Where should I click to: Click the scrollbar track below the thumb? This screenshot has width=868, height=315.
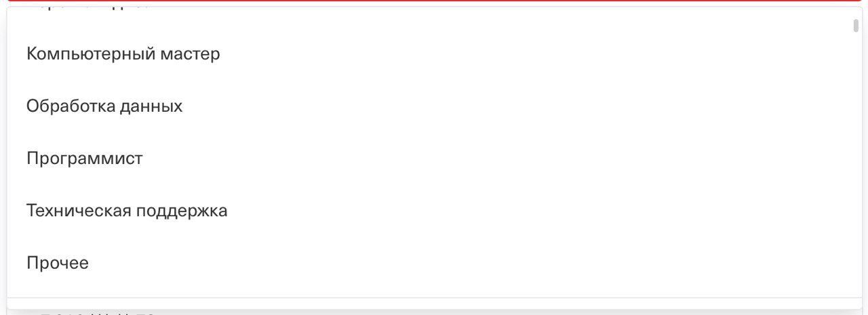(856, 163)
